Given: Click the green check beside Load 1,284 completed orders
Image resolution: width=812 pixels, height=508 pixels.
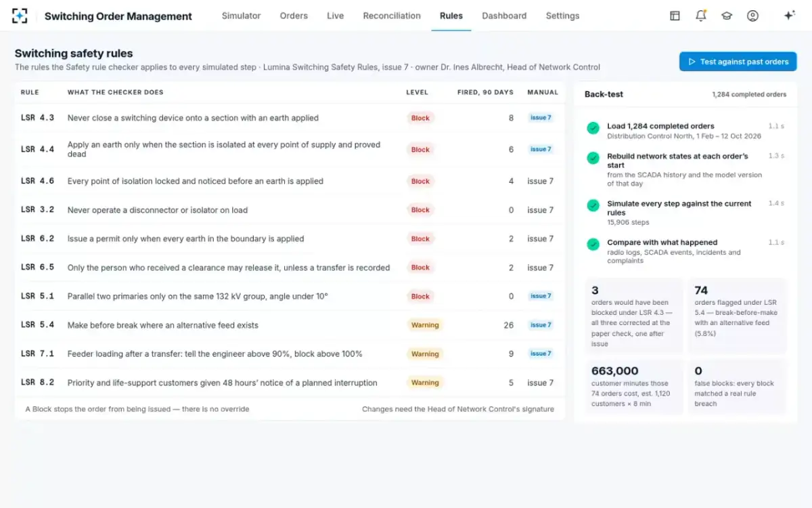Looking at the screenshot, I should 593,128.
